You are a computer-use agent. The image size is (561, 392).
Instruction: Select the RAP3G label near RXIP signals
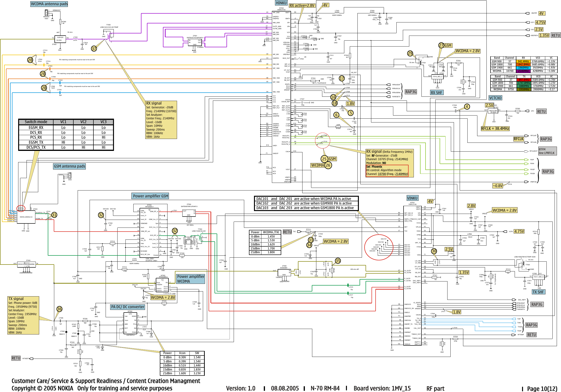click(x=548, y=172)
